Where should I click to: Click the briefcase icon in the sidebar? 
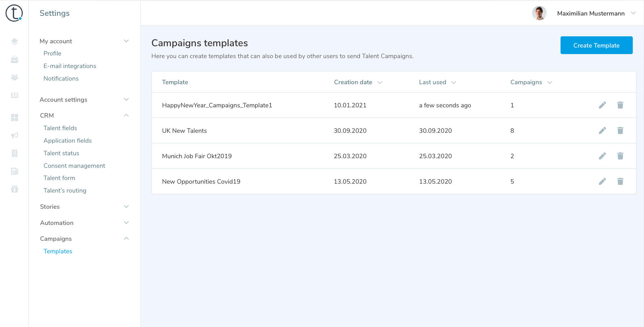[x=15, y=60]
